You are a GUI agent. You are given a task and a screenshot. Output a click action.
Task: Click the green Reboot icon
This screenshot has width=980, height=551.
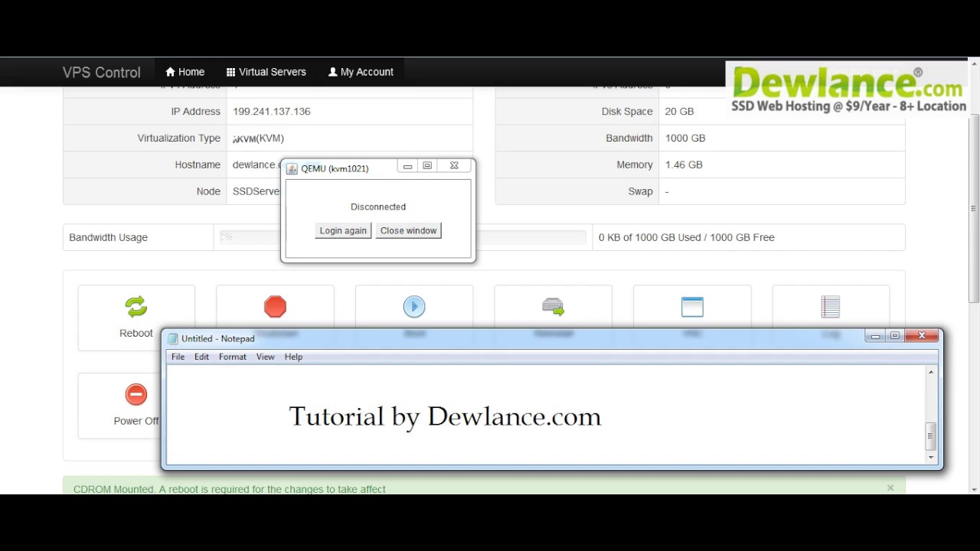pos(136,307)
